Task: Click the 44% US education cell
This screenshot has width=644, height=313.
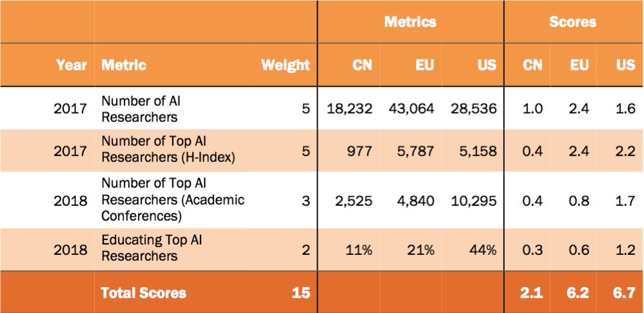Action: coord(483,250)
